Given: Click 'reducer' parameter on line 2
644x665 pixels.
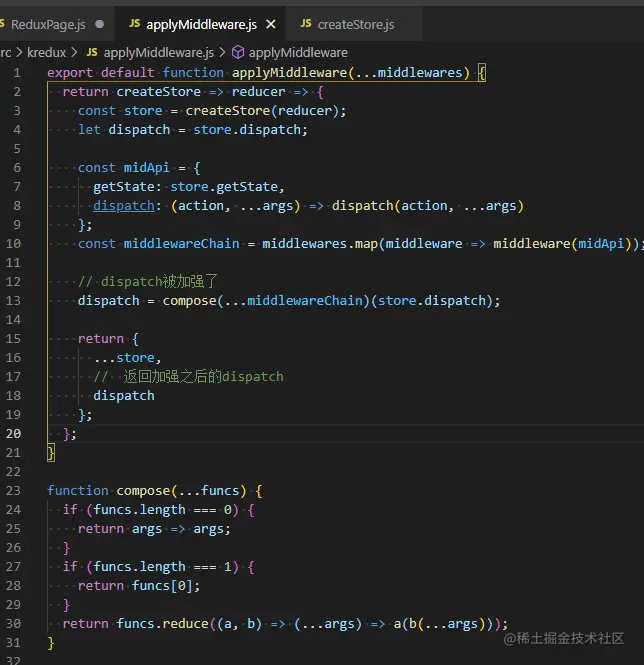Looking at the screenshot, I should (x=258, y=92).
